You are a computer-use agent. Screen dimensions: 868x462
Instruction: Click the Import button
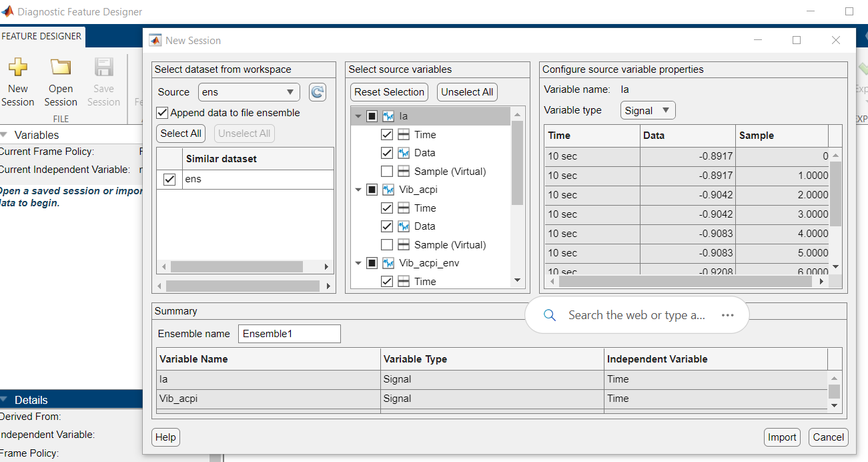point(782,437)
